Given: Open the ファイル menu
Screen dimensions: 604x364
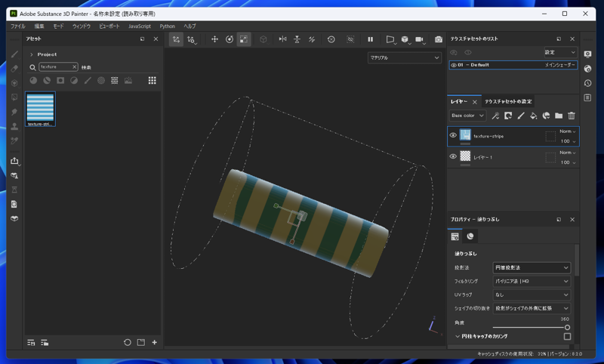Looking at the screenshot, I should click(x=17, y=26).
